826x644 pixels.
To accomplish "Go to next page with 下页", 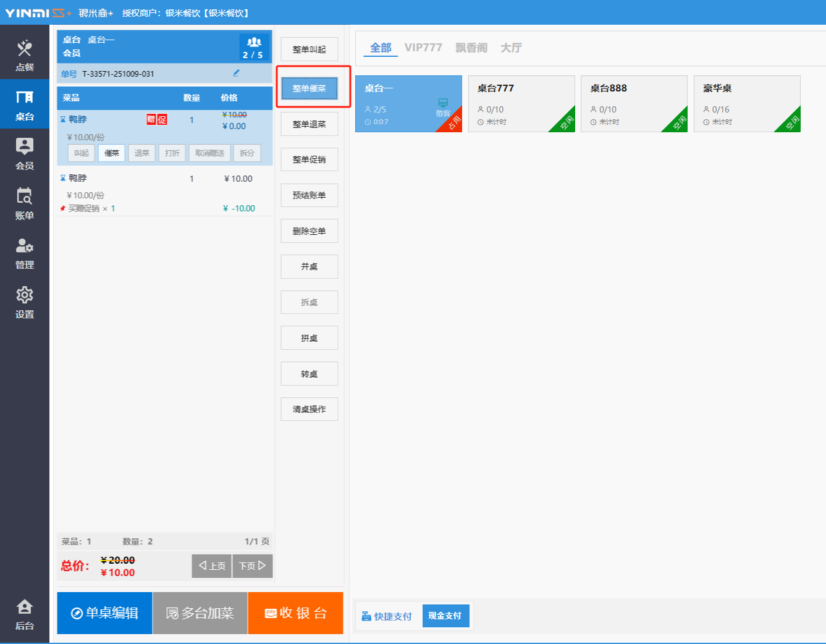I will tap(252, 566).
